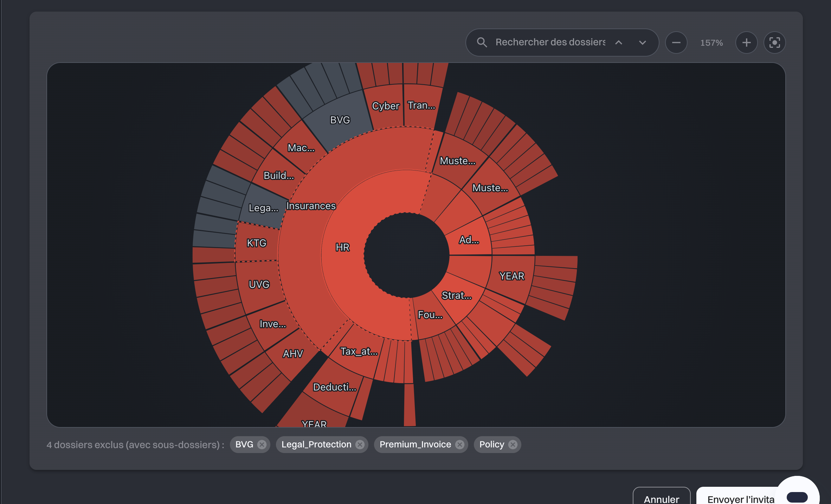Screen dimensions: 831x504
Task: Select the KTG segment
Action: (256, 243)
